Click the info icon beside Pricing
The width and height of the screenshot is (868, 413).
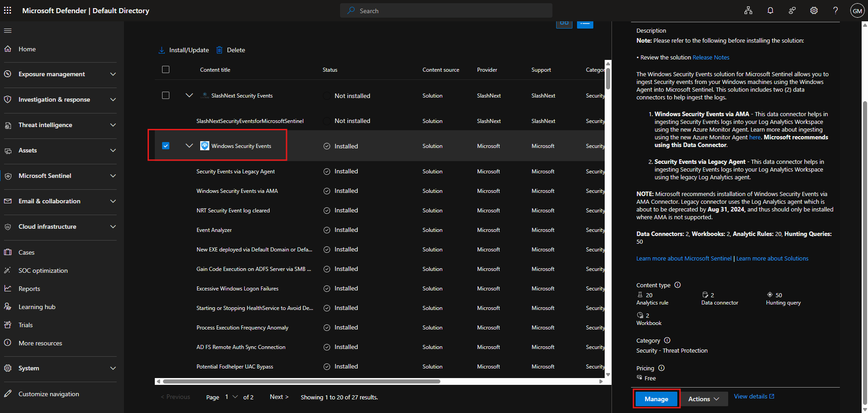pos(661,368)
